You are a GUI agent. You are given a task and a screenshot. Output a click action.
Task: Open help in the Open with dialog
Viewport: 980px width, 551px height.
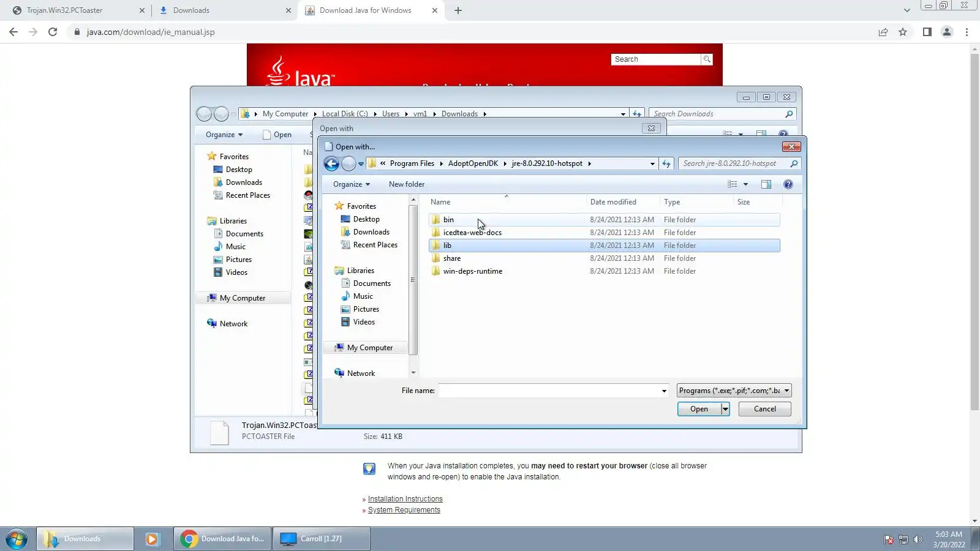(x=788, y=184)
